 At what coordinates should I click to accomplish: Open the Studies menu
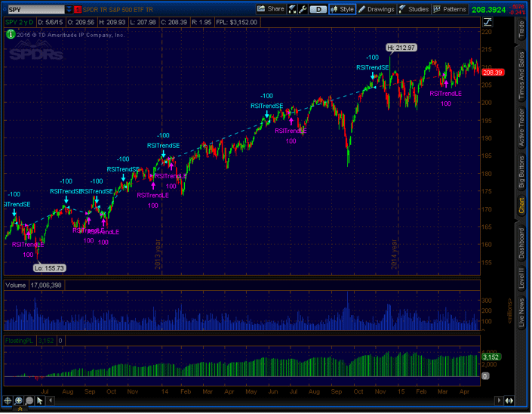414,10
